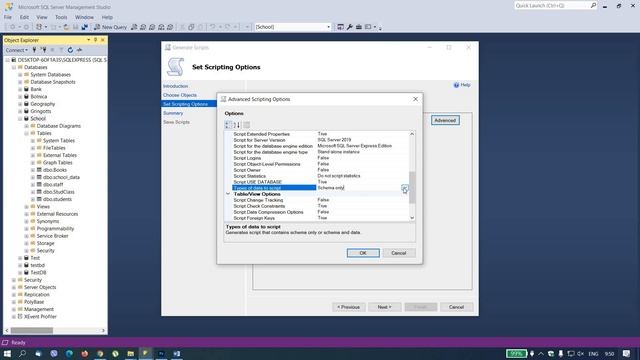Click the connect plug icon in Object Explorer

[x=34, y=50]
